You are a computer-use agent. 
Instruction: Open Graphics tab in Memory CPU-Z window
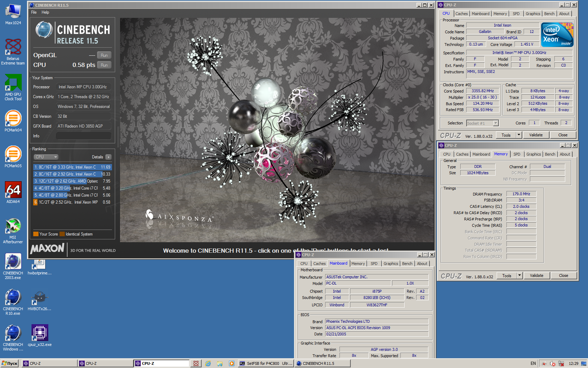click(533, 154)
